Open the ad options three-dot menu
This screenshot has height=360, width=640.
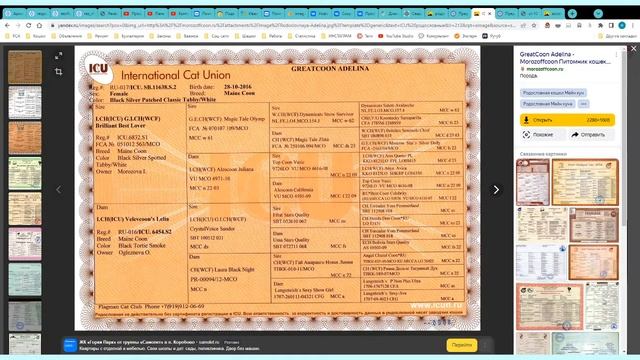click(x=485, y=345)
